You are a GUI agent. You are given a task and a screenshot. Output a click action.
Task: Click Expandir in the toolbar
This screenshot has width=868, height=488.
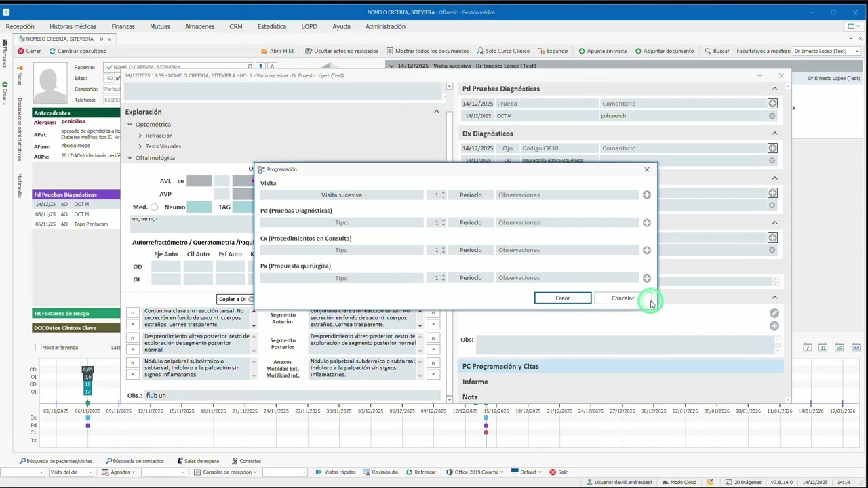[x=553, y=51]
